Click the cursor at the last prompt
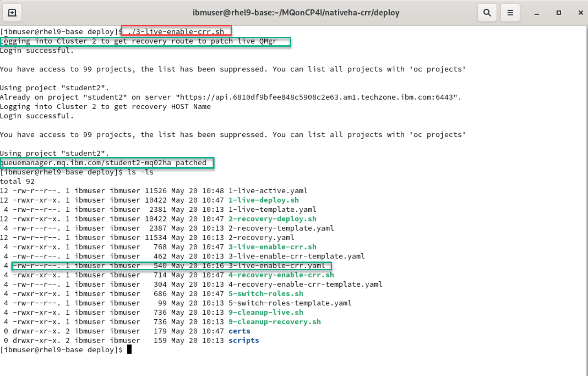This screenshot has height=376, width=588. [x=129, y=350]
